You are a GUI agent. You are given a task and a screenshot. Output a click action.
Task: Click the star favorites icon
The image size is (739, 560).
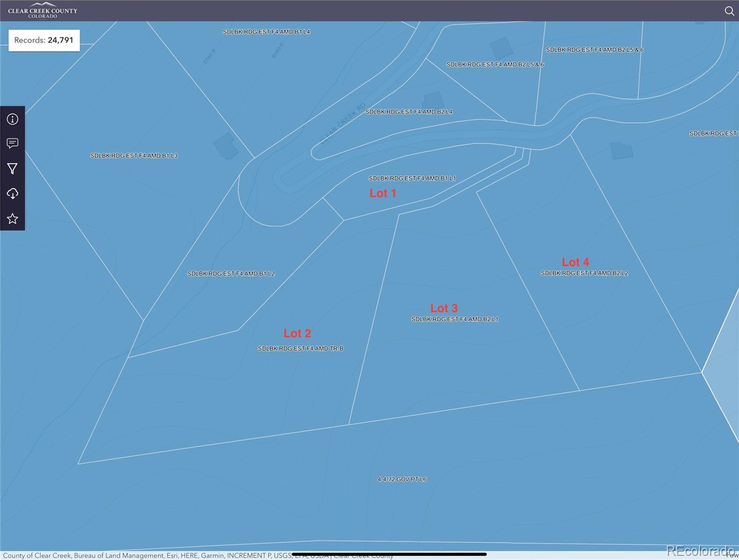[13, 218]
